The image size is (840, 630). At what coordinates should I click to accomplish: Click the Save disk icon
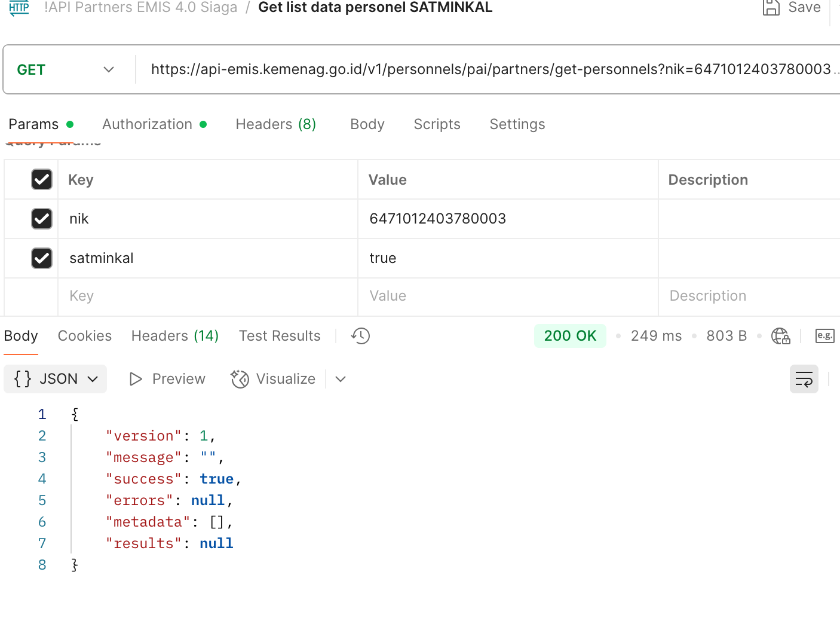[771, 8]
